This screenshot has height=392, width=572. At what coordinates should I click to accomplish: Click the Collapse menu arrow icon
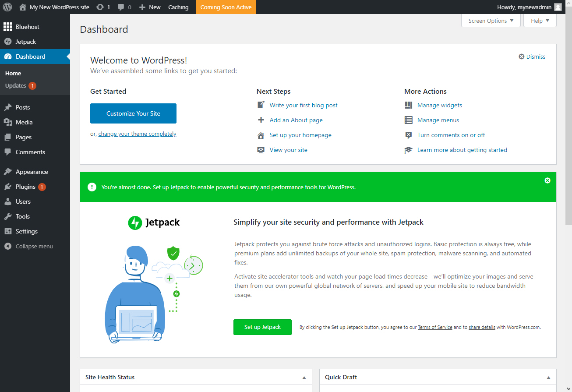(x=8, y=246)
